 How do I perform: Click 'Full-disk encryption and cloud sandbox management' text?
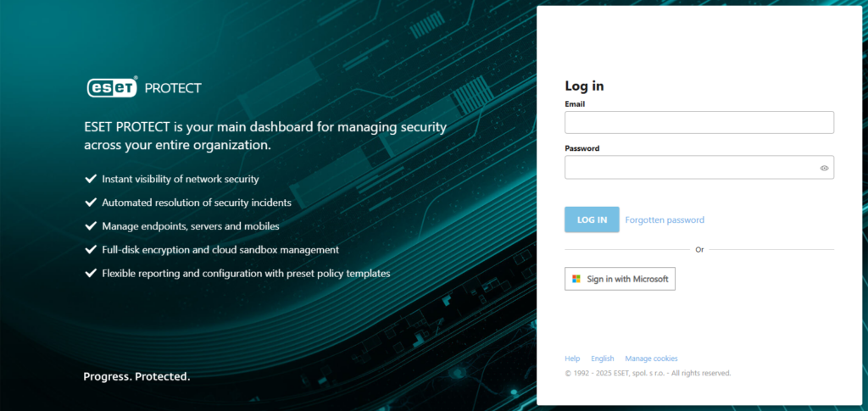pyautogui.click(x=220, y=249)
